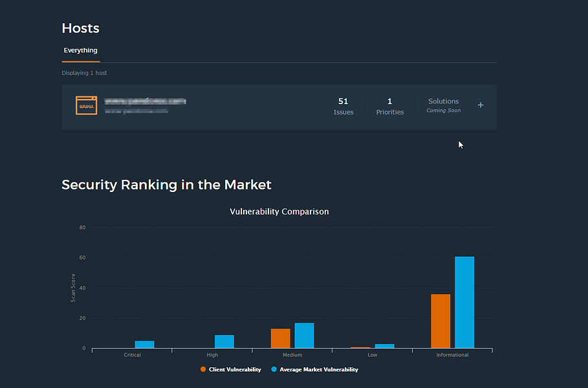Select the blue Medium market bar
Screen dimensions: 588x388
click(x=304, y=336)
